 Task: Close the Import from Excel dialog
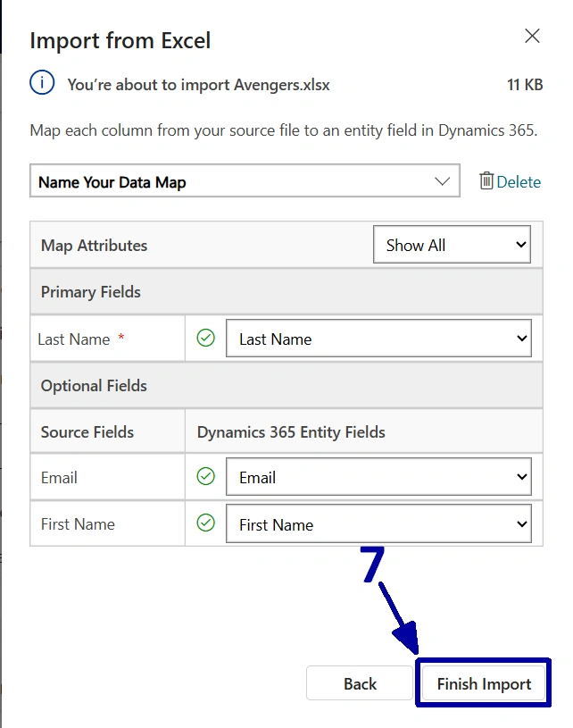532,37
